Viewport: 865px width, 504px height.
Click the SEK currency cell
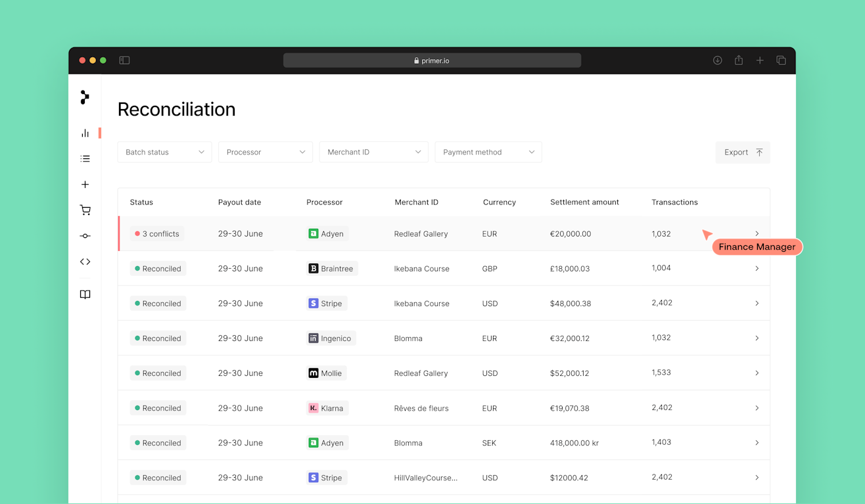pos(490,443)
